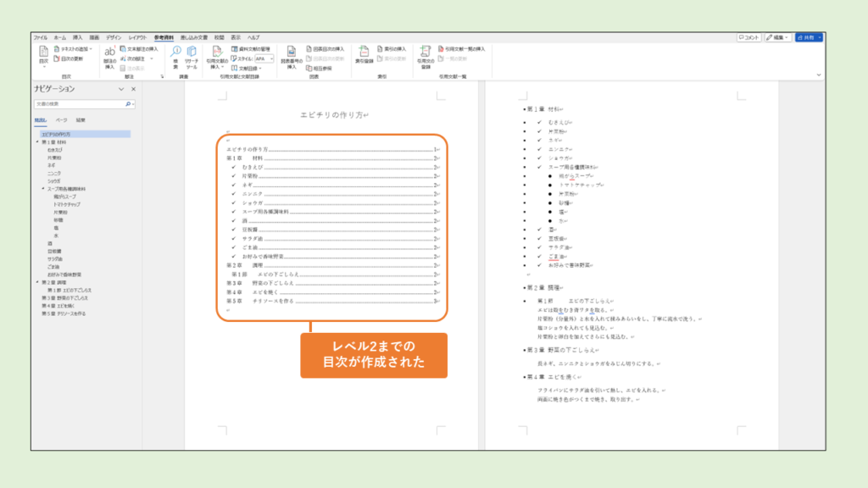Image resolution: width=868 pixels, height=488 pixels.
Task: Collapse the ribbon with the chevron
Action: point(819,75)
